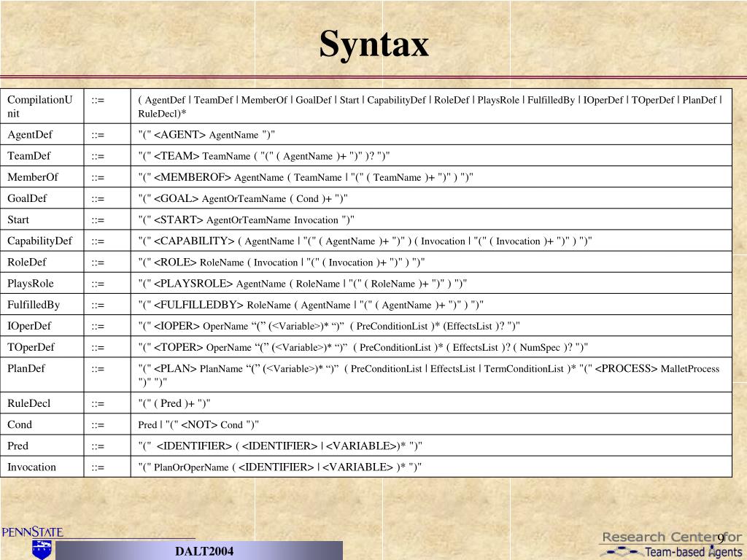Select the RoleDef rule name cell
This screenshot has height=560, width=747.
[x=42, y=262]
